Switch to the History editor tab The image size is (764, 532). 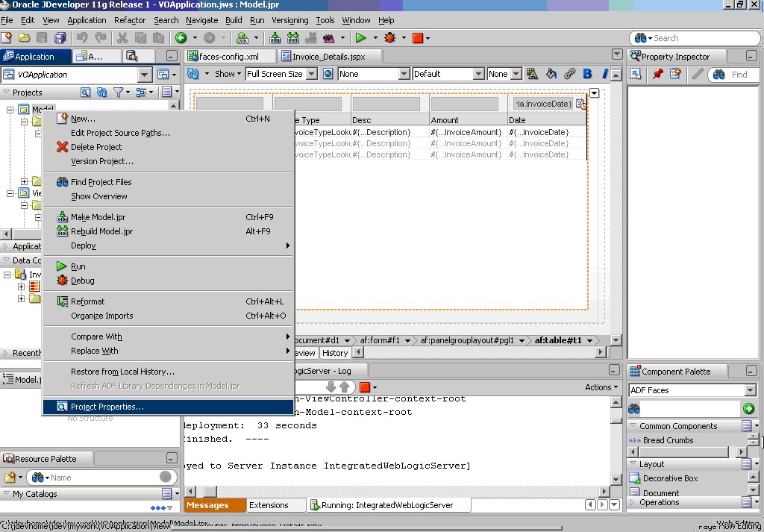tap(335, 353)
